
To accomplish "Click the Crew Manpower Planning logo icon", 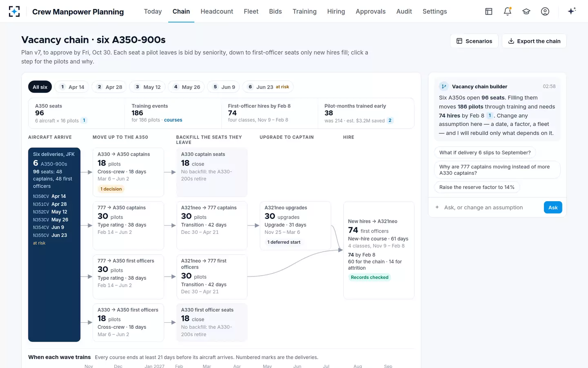I will point(14,11).
